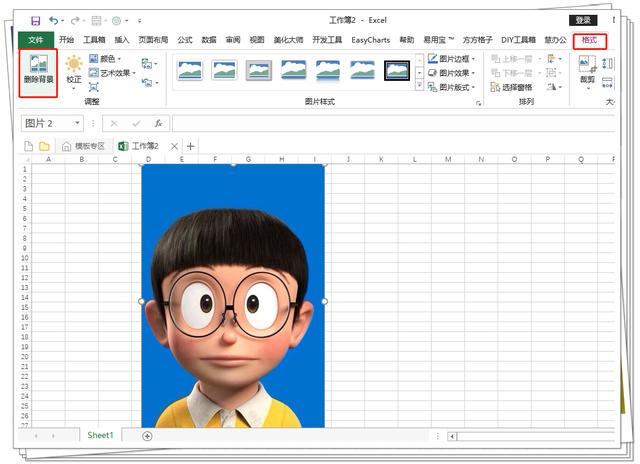The height and width of the screenshot is (464, 640).
Task: Open the Rotate objects icon menu
Action: [554, 87]
